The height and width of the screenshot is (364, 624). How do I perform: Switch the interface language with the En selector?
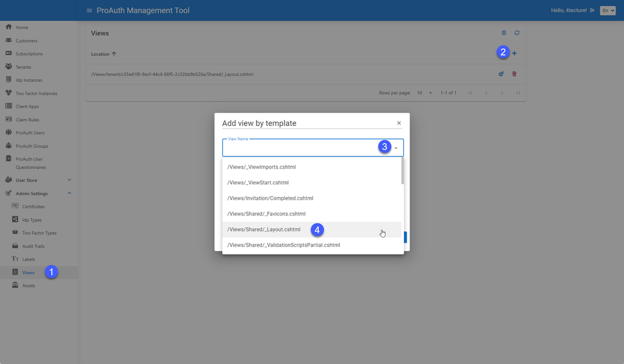(607, 10)
